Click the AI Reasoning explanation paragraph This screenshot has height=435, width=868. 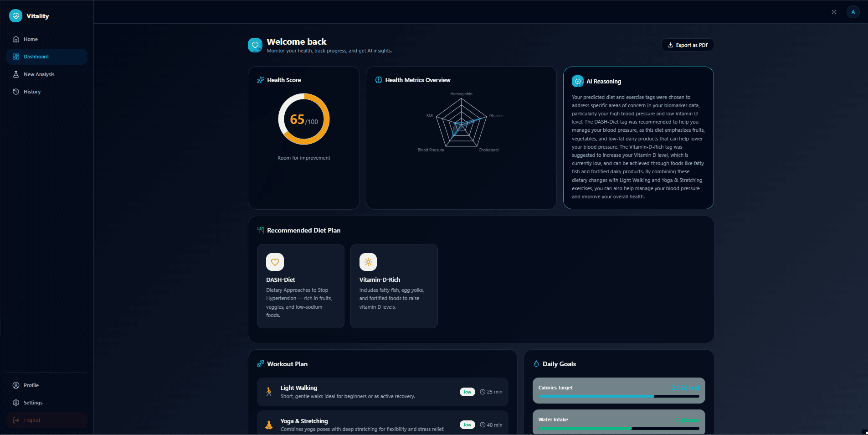(x=638, y=147)
